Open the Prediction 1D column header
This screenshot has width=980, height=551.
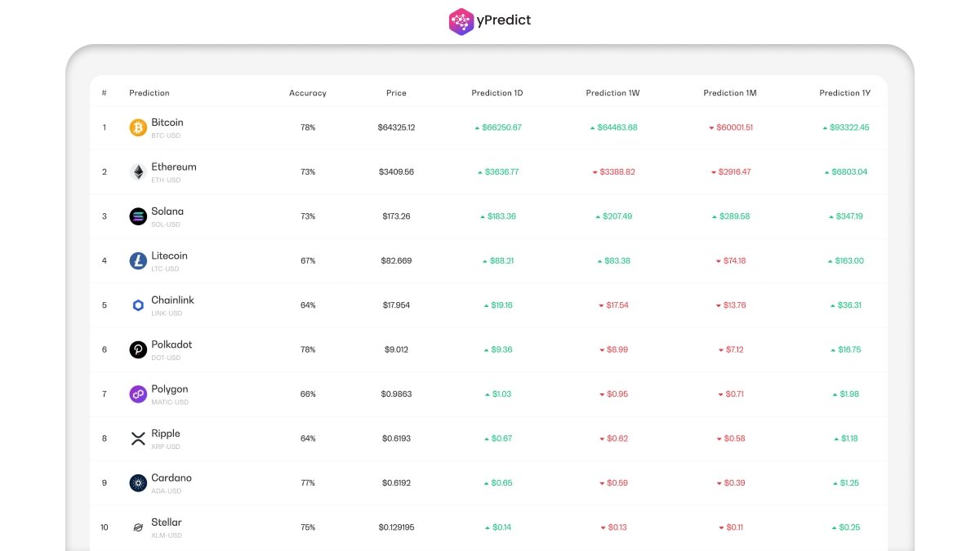(497, 92)
